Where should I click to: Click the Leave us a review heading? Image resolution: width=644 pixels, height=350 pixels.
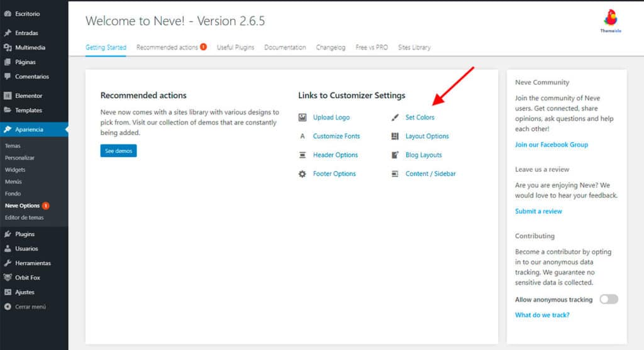pyautogui.click(x=542, y=170)
